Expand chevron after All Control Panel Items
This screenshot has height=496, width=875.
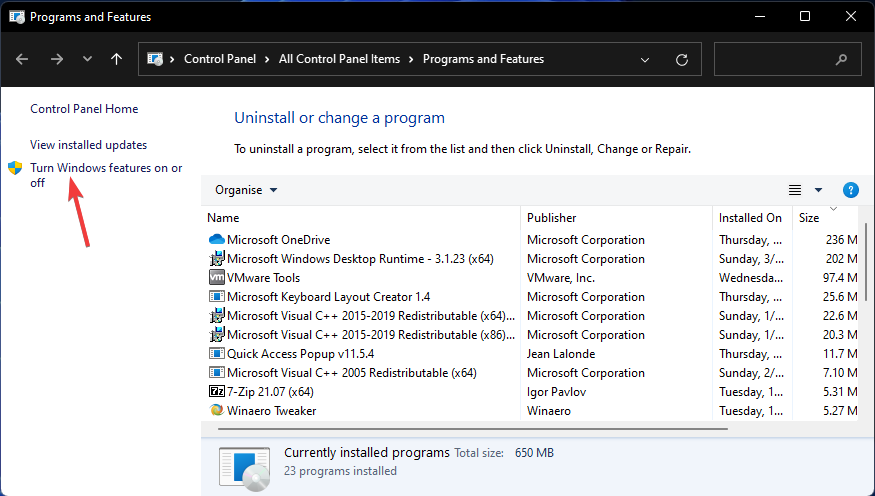(x=411, y=59)
